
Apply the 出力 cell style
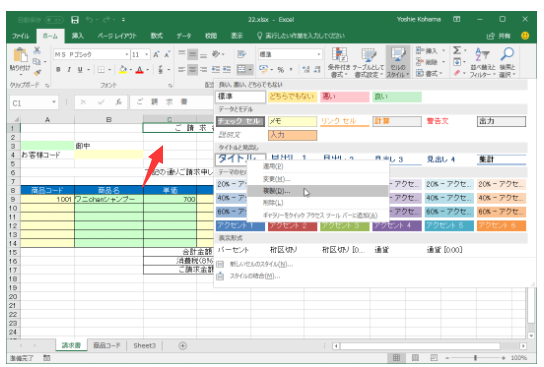[x=501, y=121]
